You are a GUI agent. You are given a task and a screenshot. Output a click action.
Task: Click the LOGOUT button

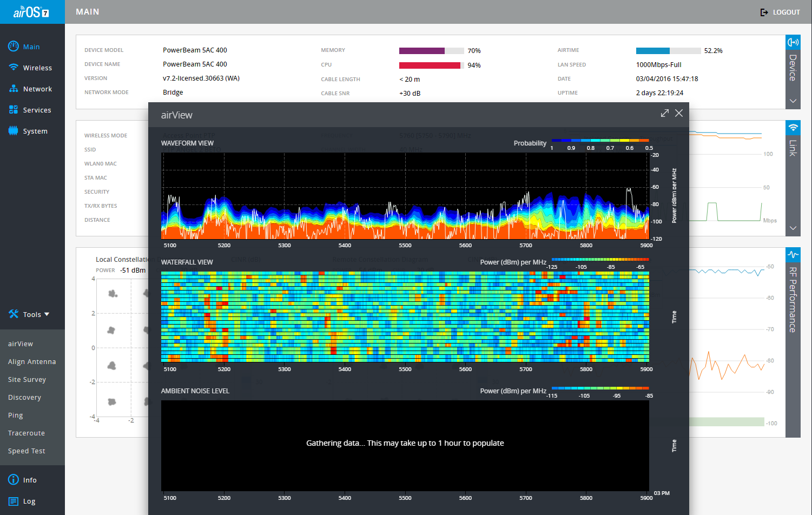[780, 12]
